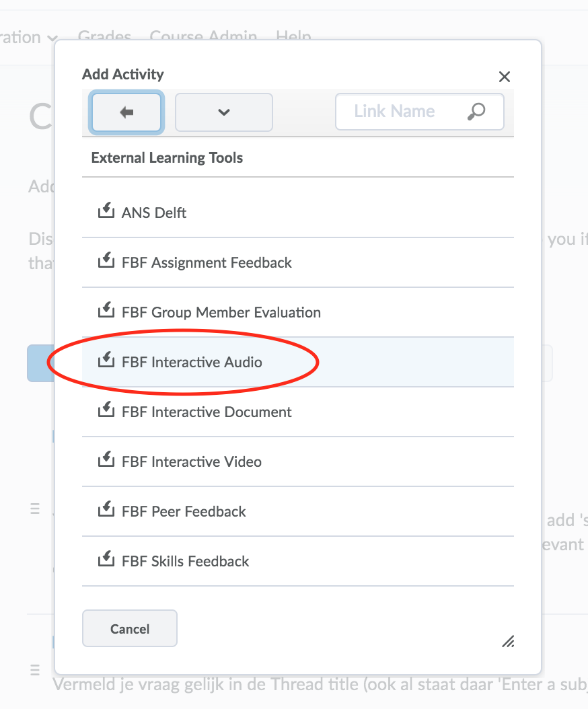Viewport: 588px width, 709px height.
Task: Open the Grades navigation item
Action: [x=104, y=36]
